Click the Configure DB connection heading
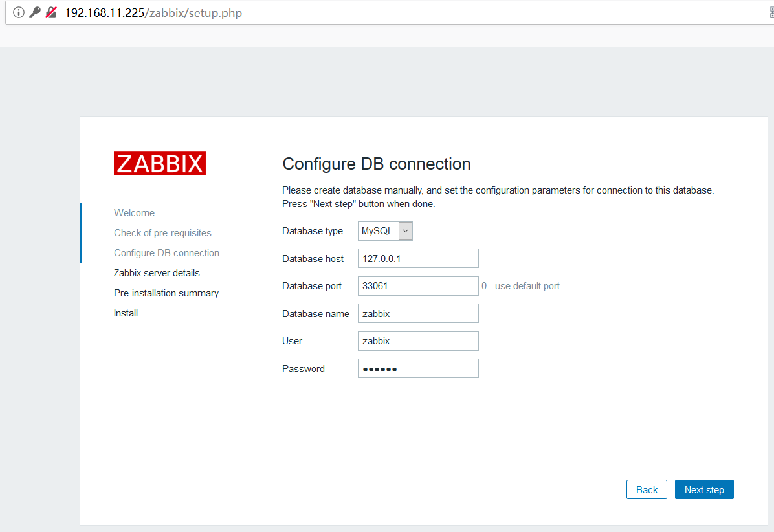 point(376,164)
